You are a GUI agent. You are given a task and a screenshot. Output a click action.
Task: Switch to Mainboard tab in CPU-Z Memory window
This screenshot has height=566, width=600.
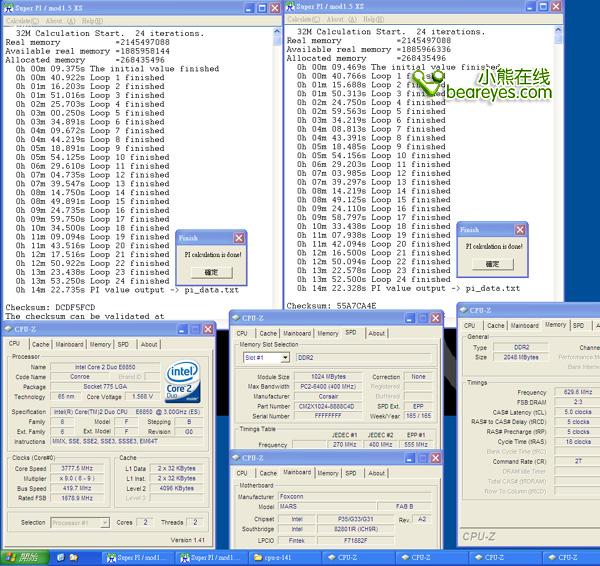click(525, 325)
